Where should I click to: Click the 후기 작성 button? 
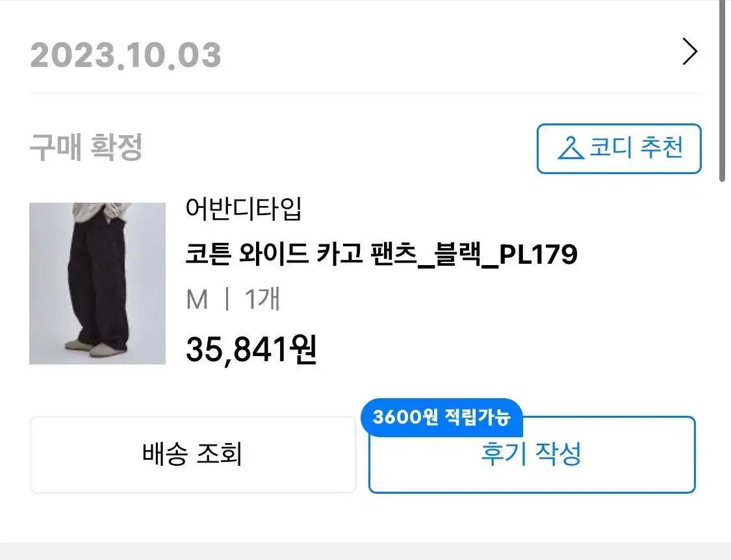tap(532, 455)
